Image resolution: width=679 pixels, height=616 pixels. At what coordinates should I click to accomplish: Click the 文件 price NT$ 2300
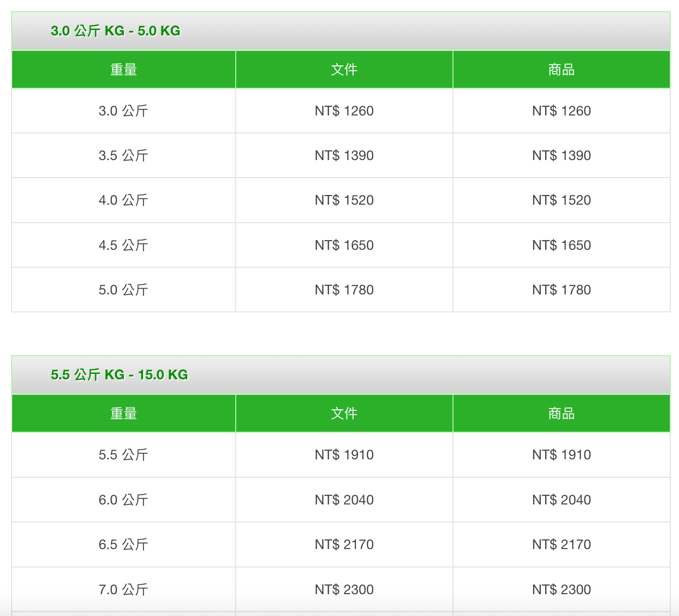pyautogui.click(x=344, y=590)
